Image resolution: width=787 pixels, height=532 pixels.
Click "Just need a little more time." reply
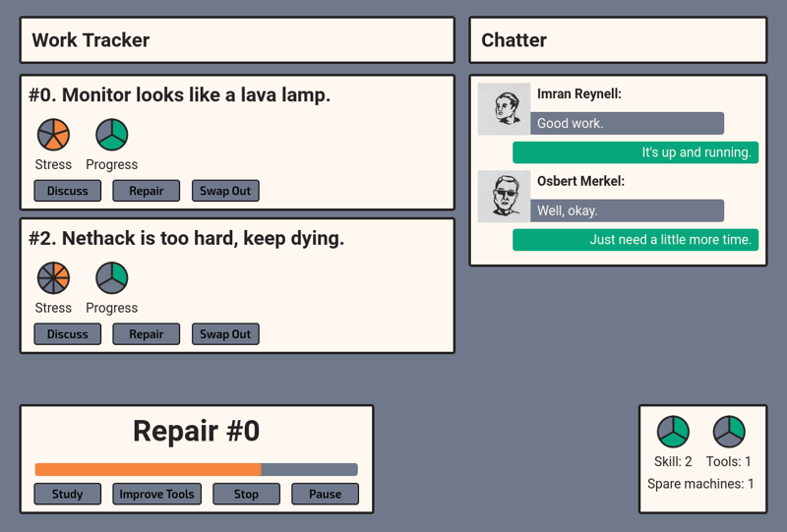(x=636, y=240)
